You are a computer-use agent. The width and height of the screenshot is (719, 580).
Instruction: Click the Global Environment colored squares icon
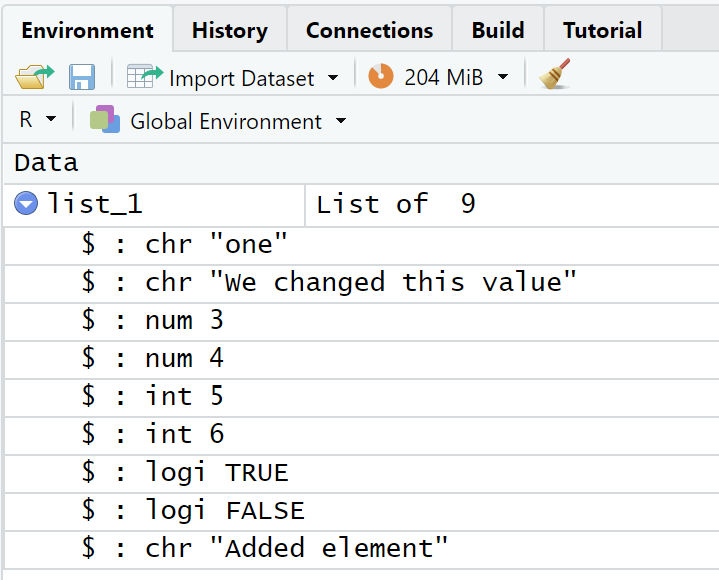click(105, 121)
